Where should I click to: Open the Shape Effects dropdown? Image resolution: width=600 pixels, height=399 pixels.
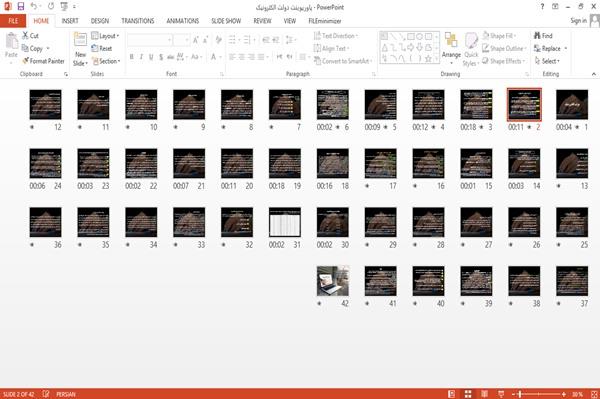(504, 61)
